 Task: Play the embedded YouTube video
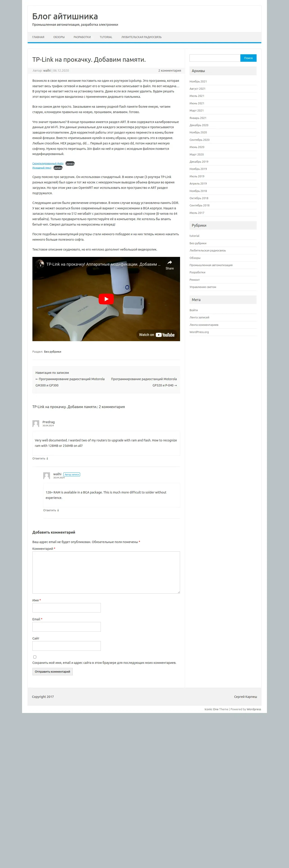(106, 299)
